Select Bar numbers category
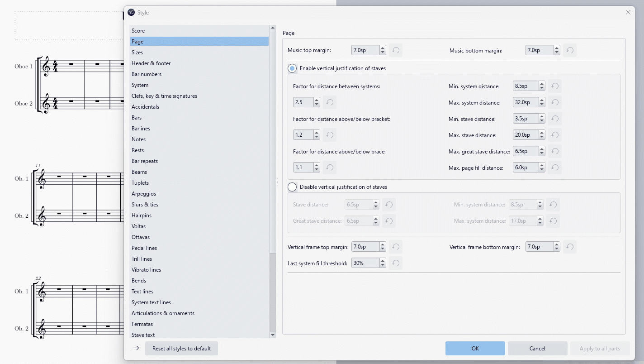This screenshot has width=644, height=364. (x=199, y=74)
